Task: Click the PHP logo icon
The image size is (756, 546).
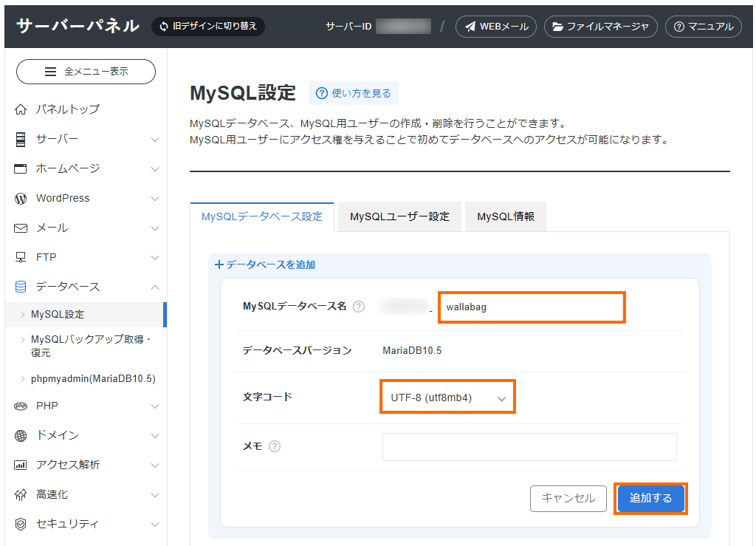Action: [20, 406]
